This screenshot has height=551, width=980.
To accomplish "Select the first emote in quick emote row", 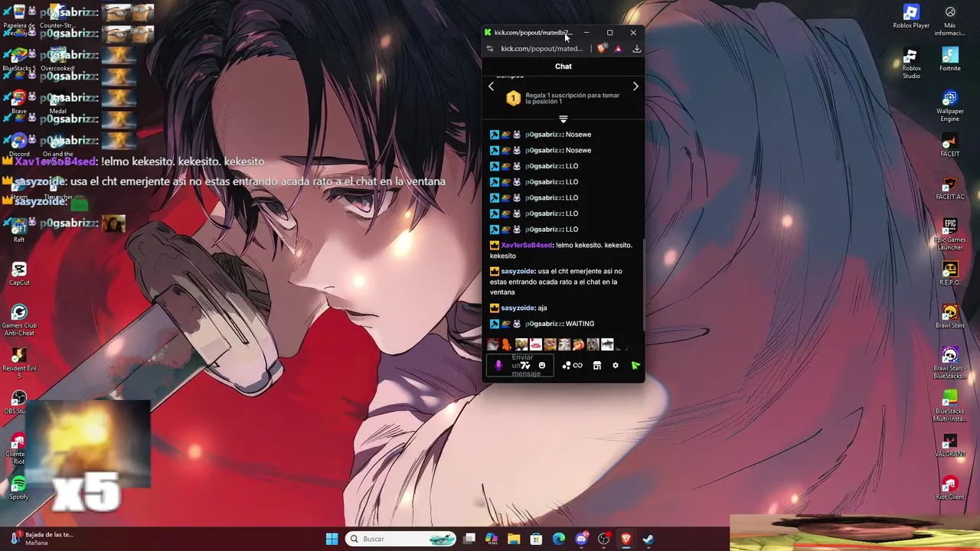I will (492, 344).
